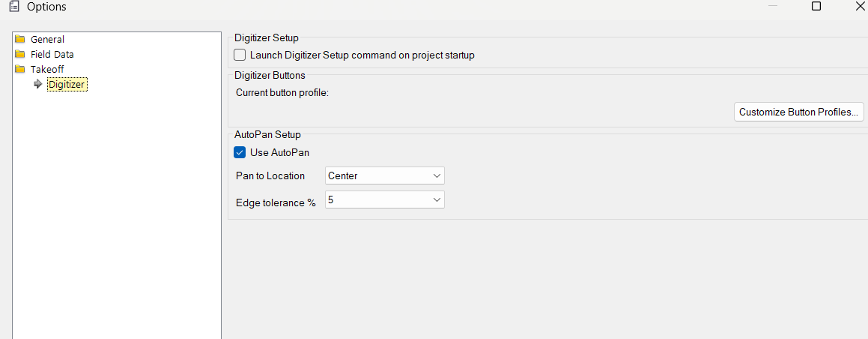Click the arrow icon beside Digitizer

[x=38, y=85]
